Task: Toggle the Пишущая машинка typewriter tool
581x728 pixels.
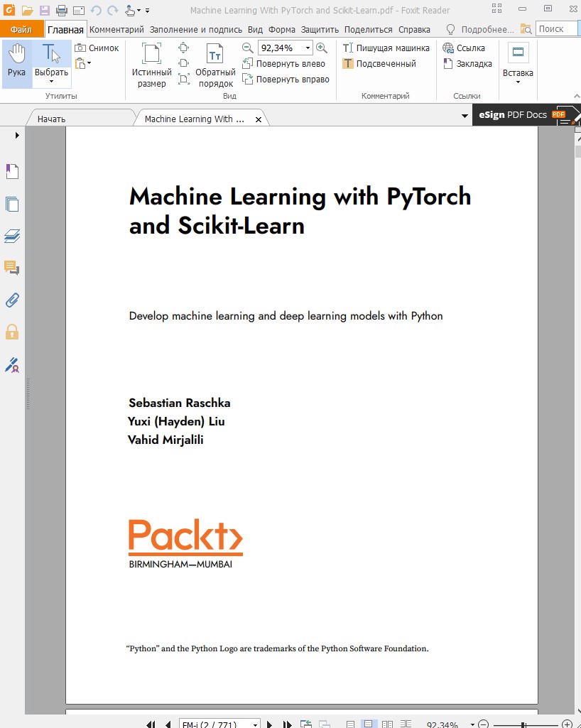Action: (386, 48)
